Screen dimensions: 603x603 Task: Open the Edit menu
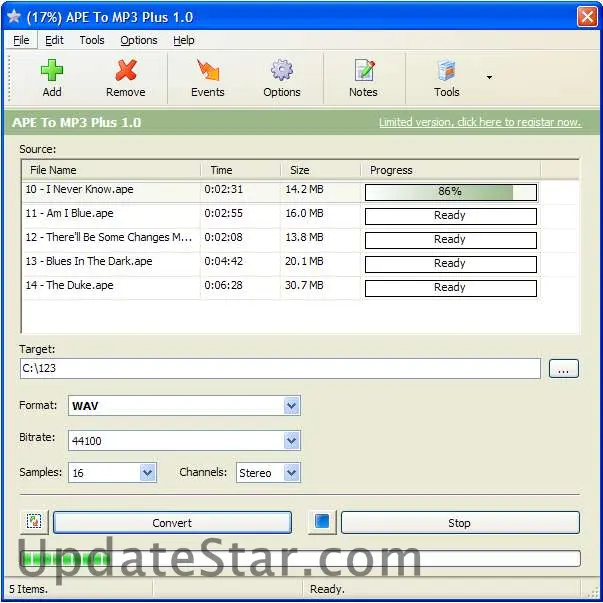(54, 40)
